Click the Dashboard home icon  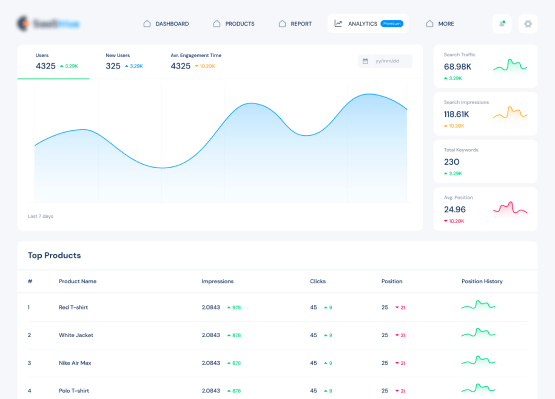coord(147,24)
